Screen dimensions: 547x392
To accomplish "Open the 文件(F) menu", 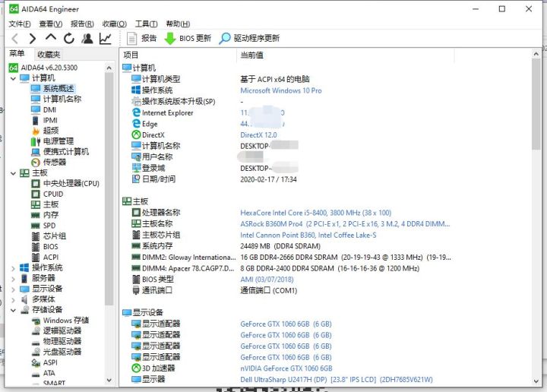I will [20, 24].
